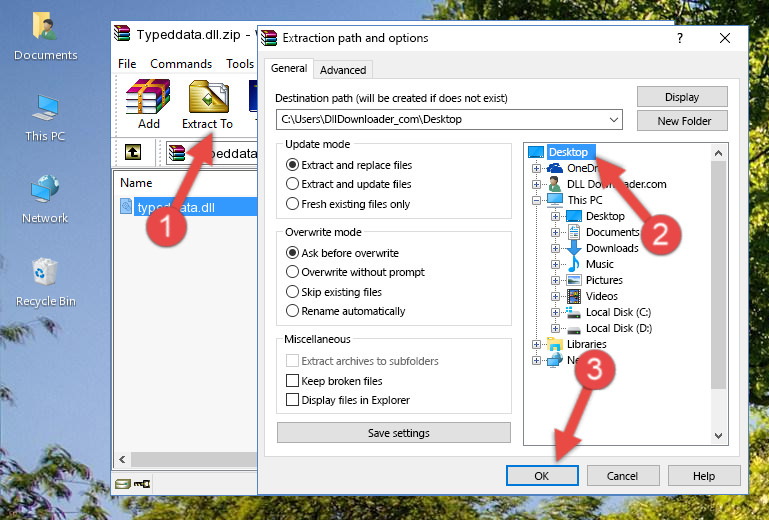Click the Save settings button
The height and width of the screenshot is (520, 769).
tap(394, 433)
